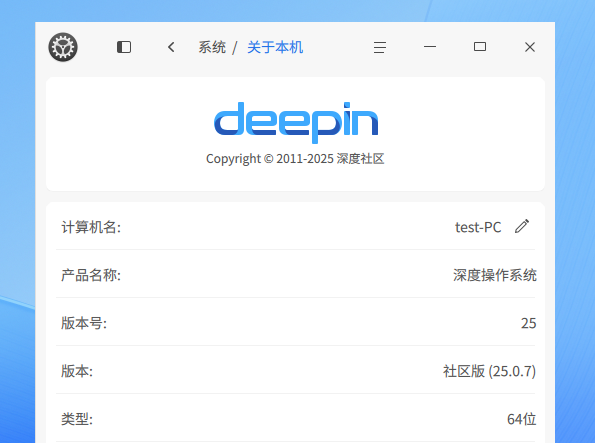Click the deepin logo

[296, 122]
